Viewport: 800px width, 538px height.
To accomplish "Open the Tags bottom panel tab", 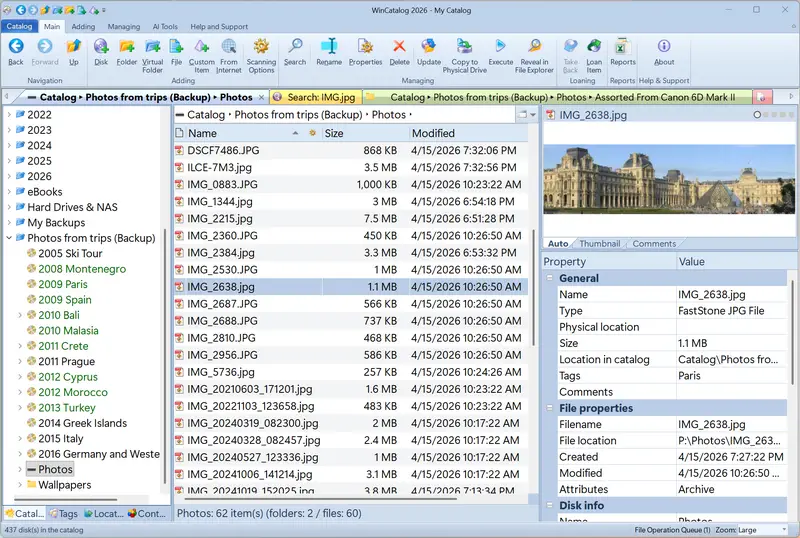I will (64, 513).
